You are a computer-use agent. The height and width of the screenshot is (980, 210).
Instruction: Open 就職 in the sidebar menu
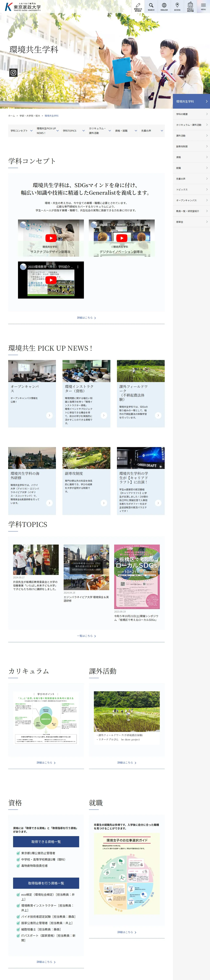191,168
